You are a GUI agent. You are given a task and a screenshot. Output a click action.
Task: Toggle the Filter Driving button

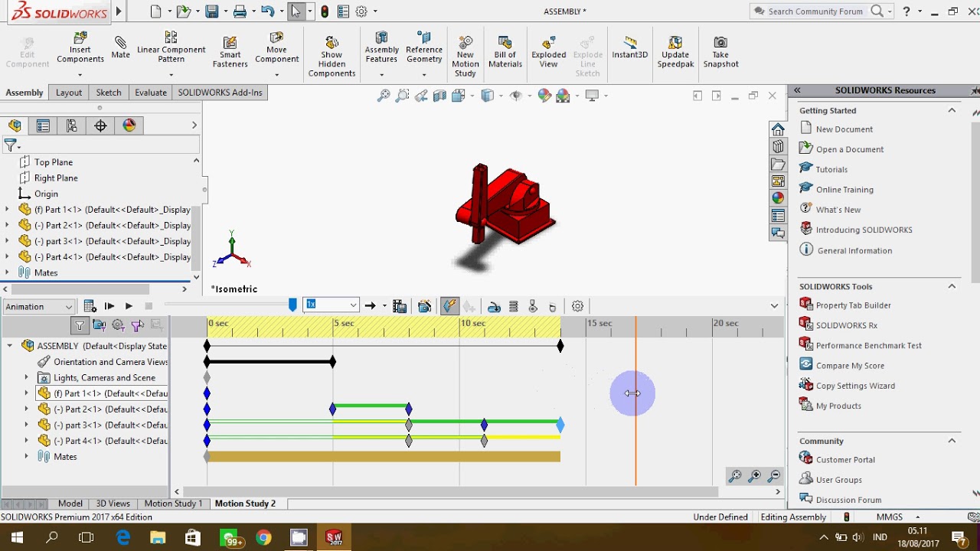click(118, 325)
